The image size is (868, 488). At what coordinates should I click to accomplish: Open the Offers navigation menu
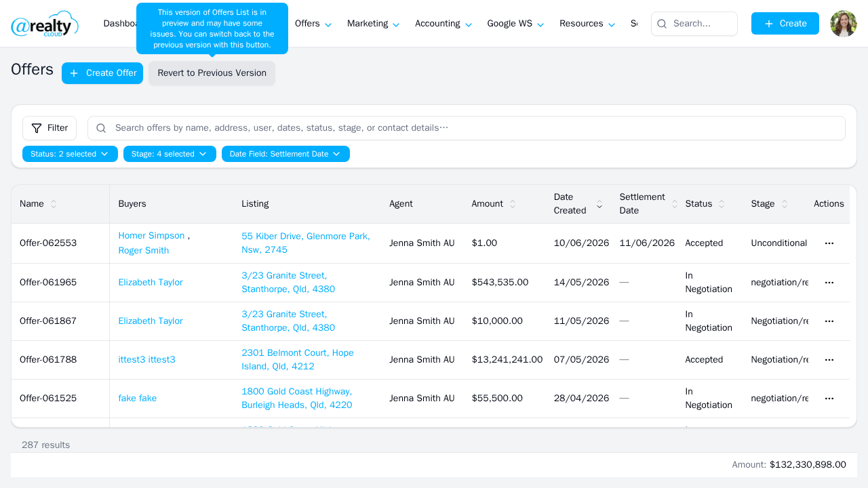[313, 24]
